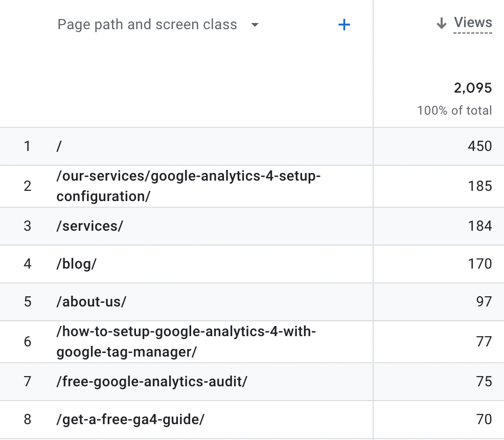Click the views value 170
This screenshot has height=440, width=504.
pos(480,264)
